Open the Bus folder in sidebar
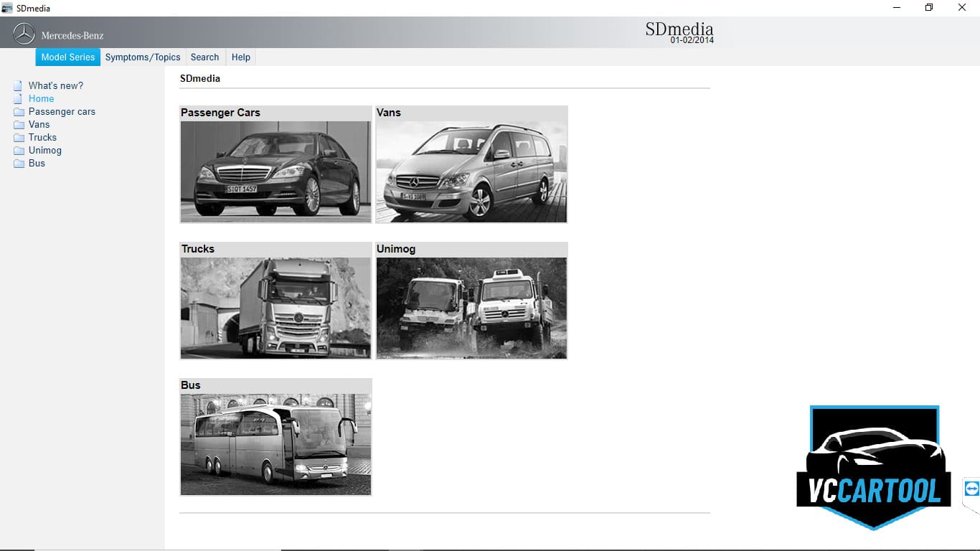Viewport: 980px width, 551px height. 37,163
